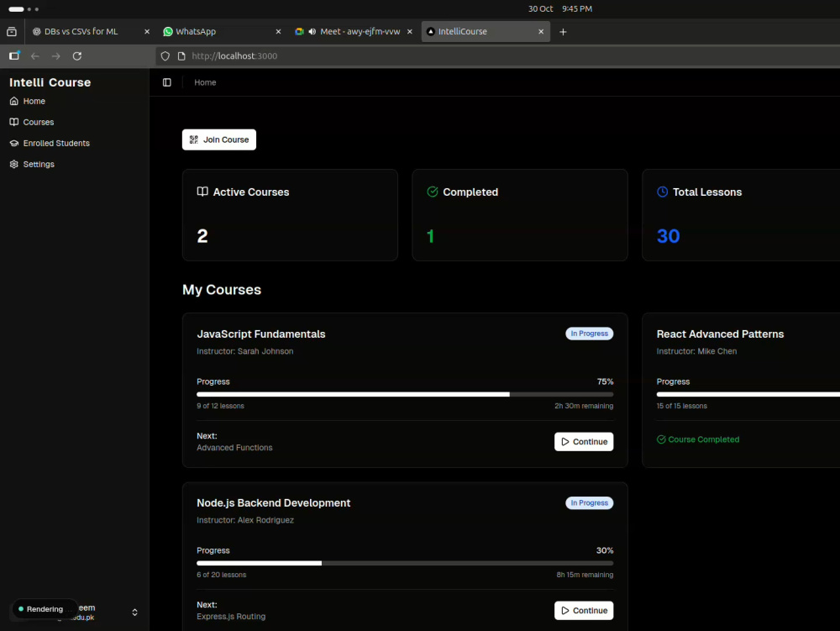The image size is (840, 631).
Task: Click the In Progress badge on JavaScript Fundamentals
Action: [589, 334]
